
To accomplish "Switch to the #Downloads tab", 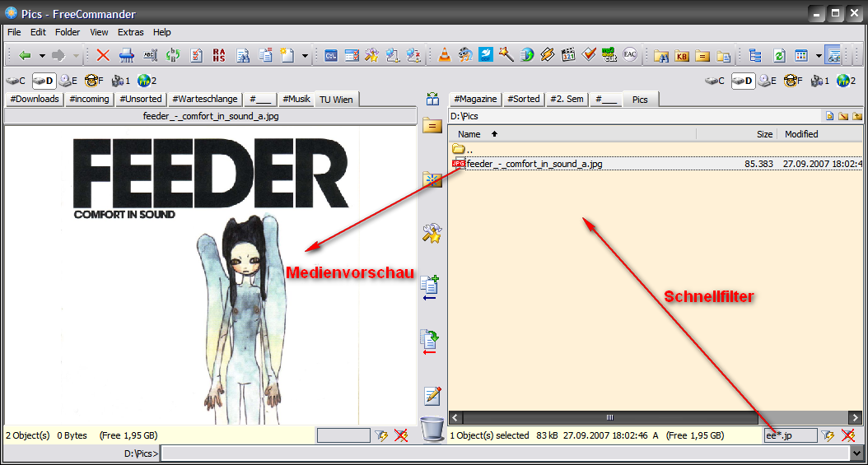I will pyautogui.click(x=35, y=99).
